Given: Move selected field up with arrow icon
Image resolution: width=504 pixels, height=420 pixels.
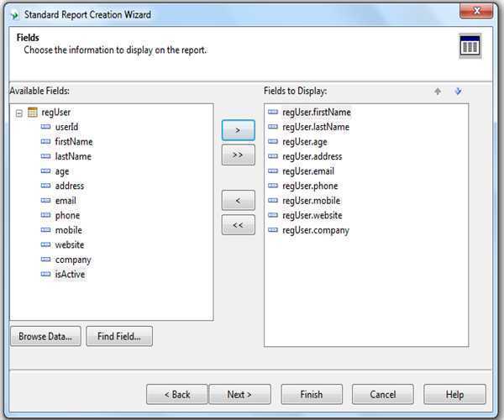Looking at the screenshot, I should point(437,92).
